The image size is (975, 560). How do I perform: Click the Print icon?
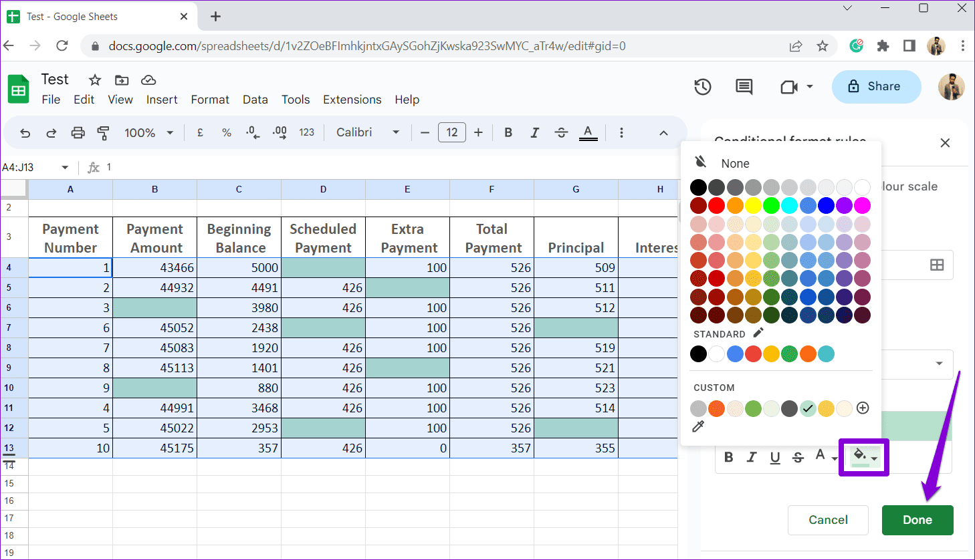(x=78, y=133)
